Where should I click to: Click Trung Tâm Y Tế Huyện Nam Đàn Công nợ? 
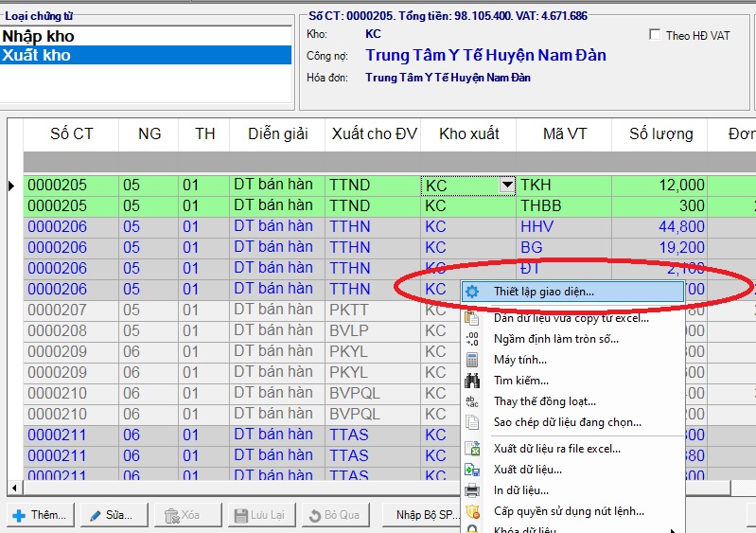point(485,56)
